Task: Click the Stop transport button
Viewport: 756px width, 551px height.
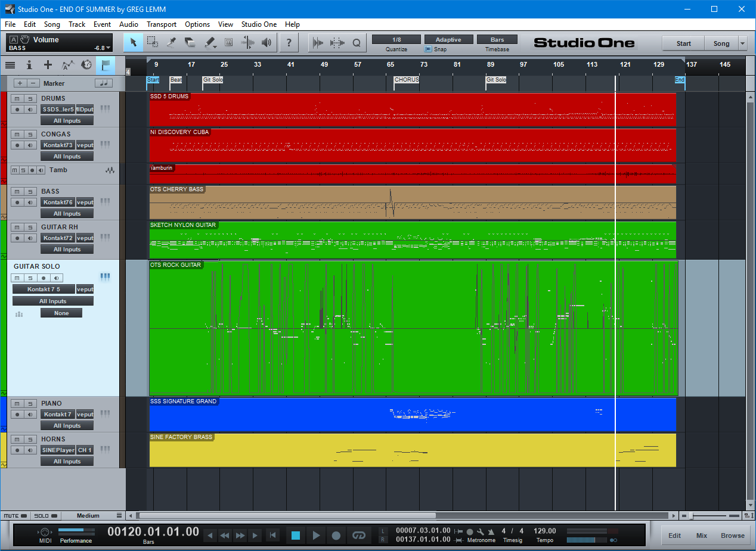Action: (x=296, y=536)
